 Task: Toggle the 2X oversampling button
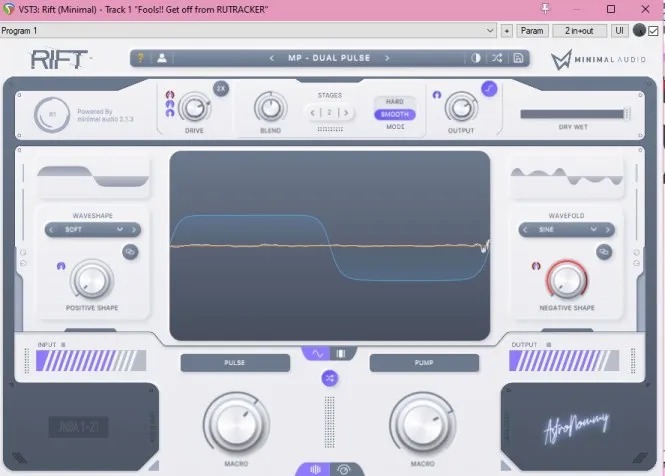coord(221,89)
